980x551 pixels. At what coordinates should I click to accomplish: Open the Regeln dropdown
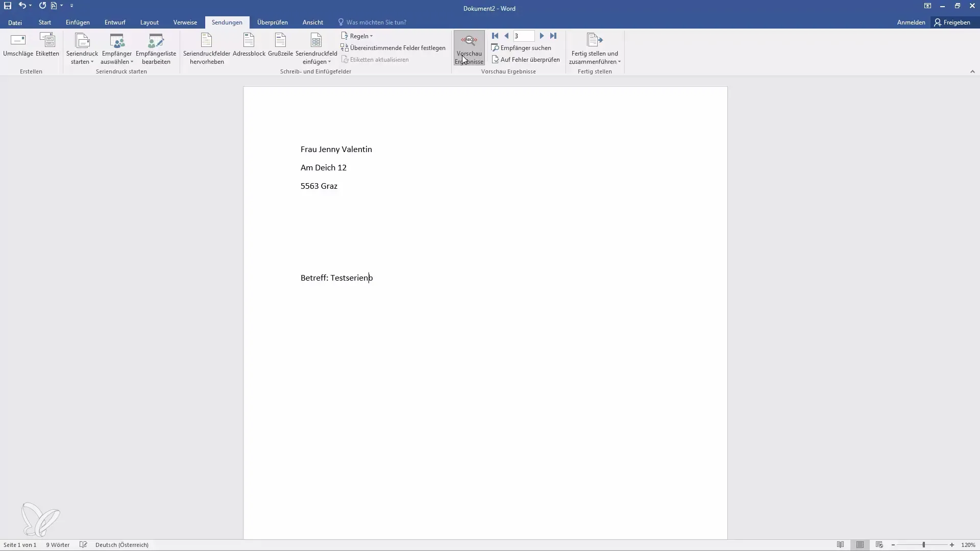point(357,36)
